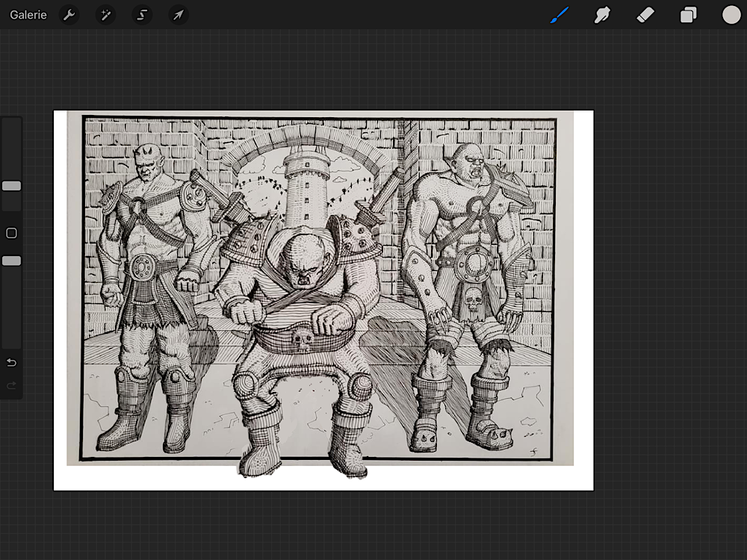Image resolution: width=747 pixels, height=560 pixels.
Task: Select the Smudge tool
Action: (602, 15)
